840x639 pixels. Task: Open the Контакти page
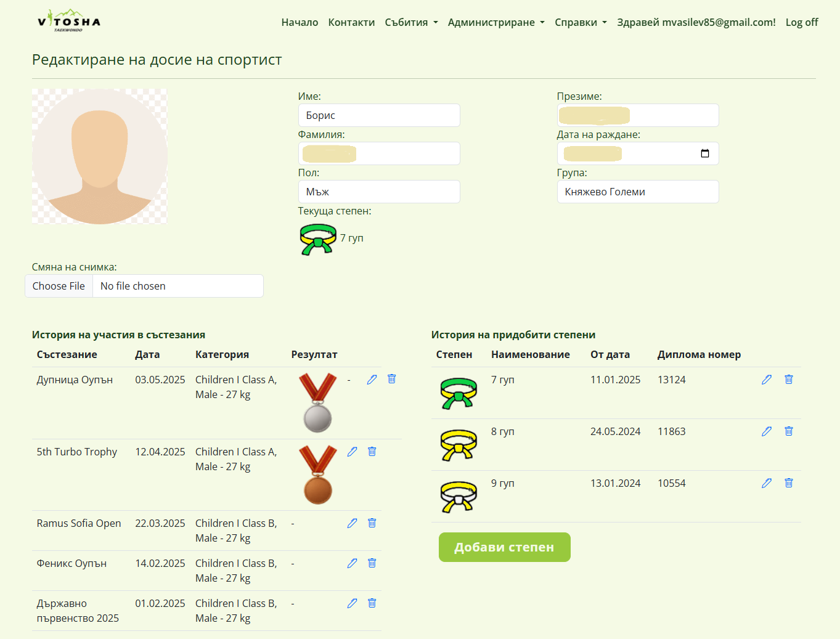[x=351, y=22]
